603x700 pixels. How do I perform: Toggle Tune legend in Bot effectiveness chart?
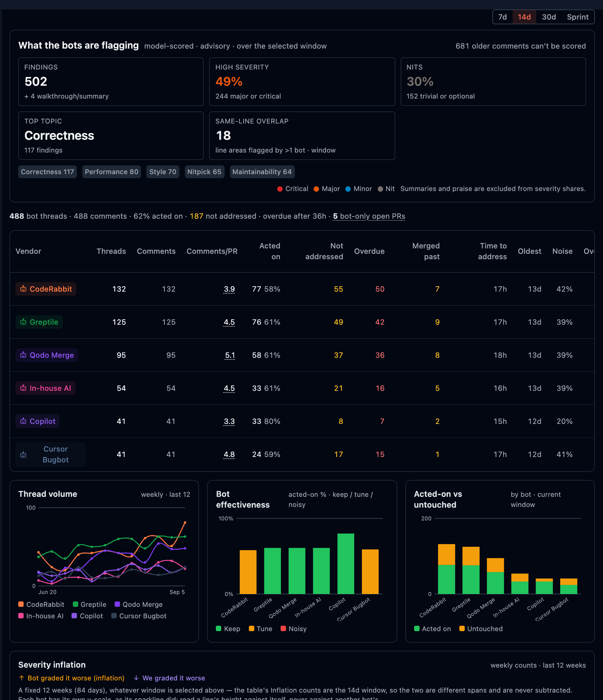(260, 629)
